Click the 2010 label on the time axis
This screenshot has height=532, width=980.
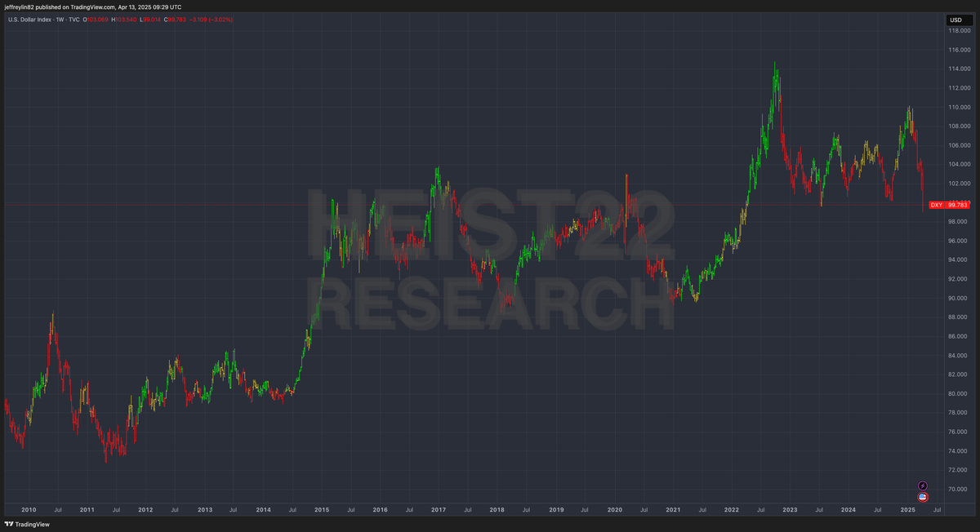point(29,510)
